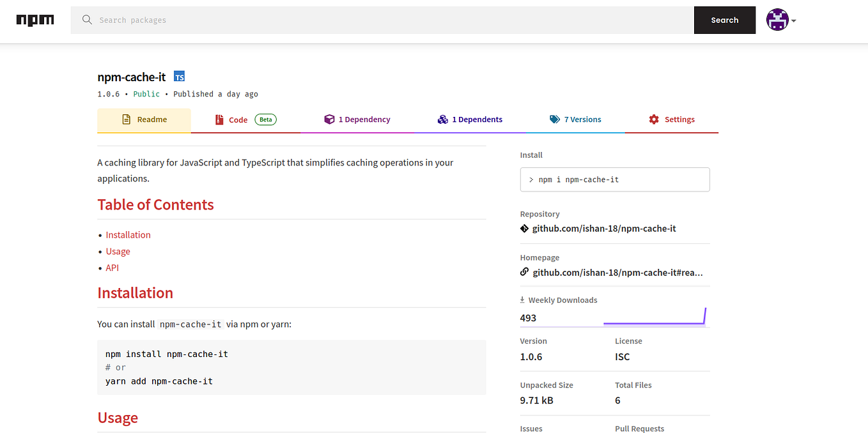
Task: Click the Dependents cubes icon
Action: (x=442, y=119)
